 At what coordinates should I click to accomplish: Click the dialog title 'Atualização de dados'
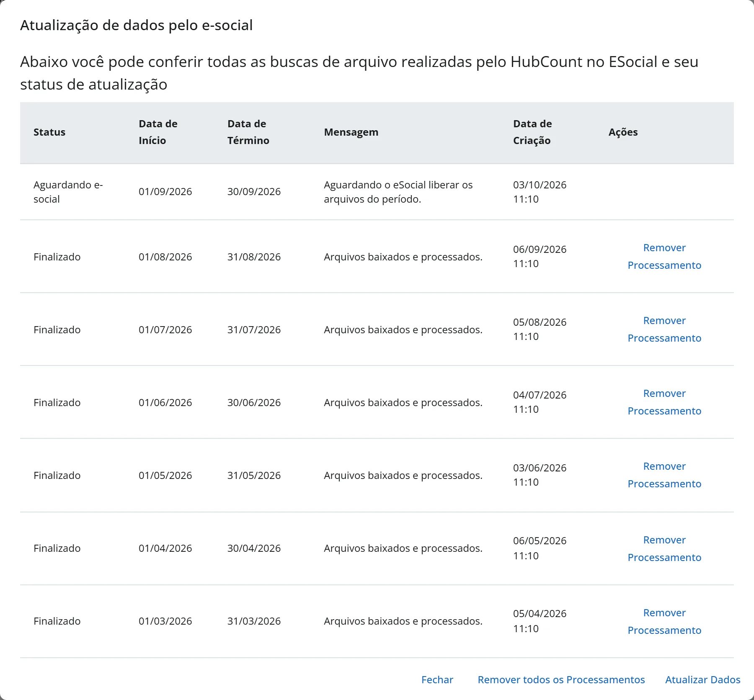[x=137, y=25]
